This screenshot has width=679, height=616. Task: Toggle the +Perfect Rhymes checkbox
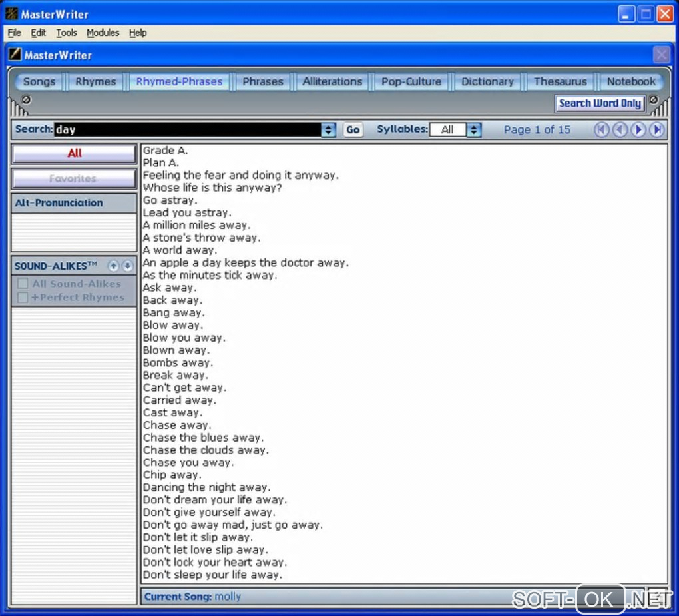23,297
